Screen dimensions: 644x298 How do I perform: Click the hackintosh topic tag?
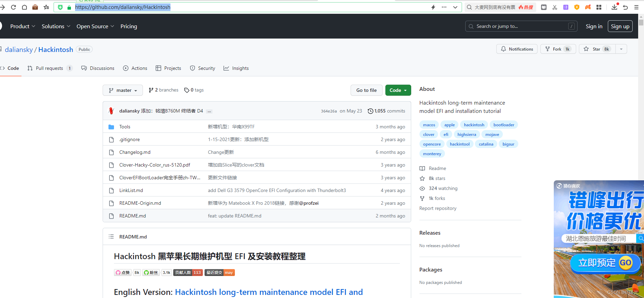(x=474, y=125)
